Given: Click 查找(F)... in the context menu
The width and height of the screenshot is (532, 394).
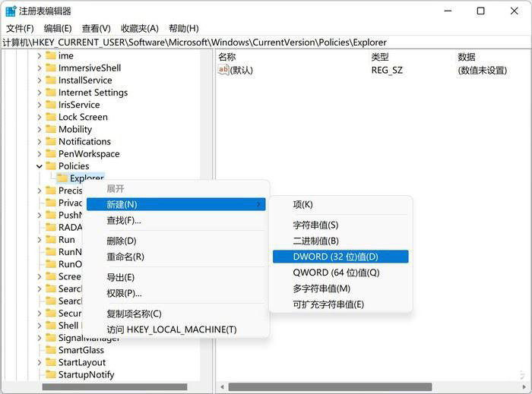Looking at the screenshot, I should coord(176,221).
